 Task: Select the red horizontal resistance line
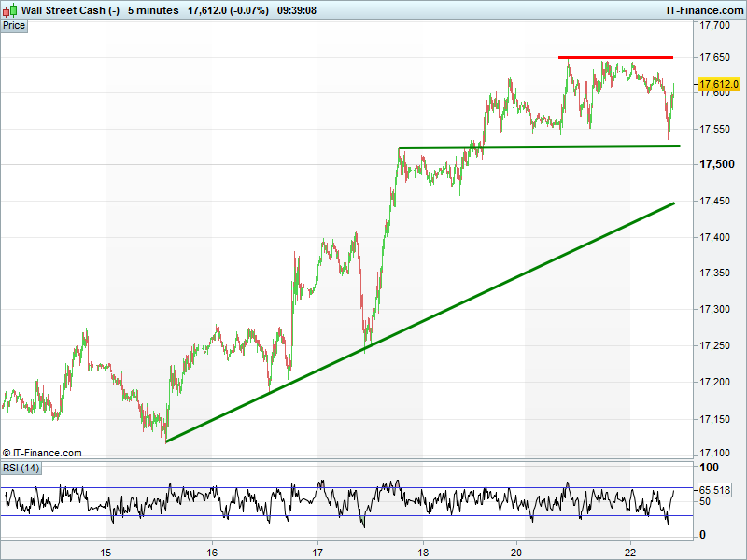[615, 57]
